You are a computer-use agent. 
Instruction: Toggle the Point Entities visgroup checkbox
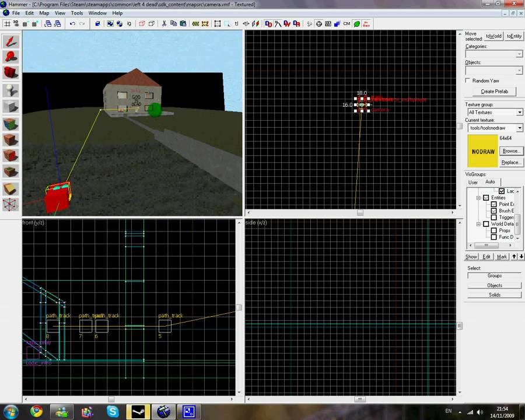pos(494,204)
